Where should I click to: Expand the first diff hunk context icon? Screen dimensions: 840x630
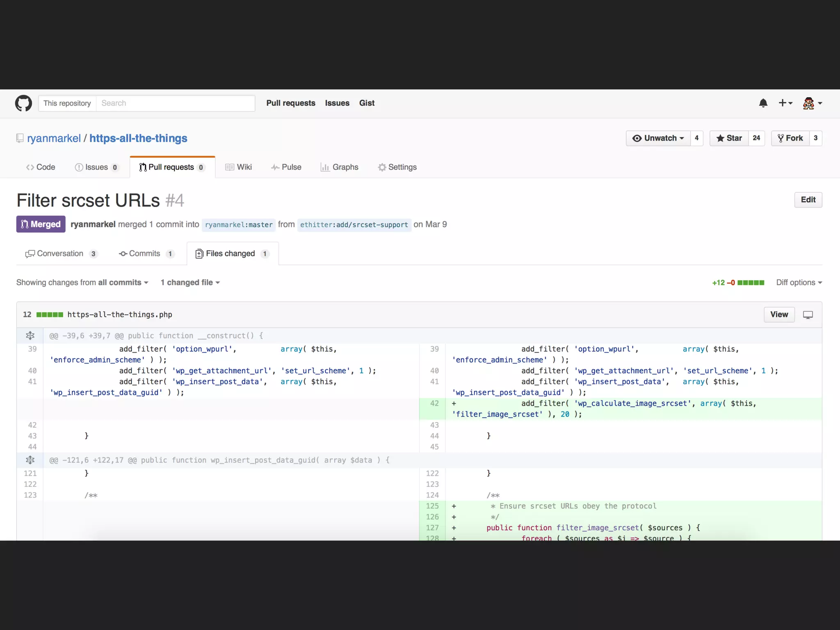click(x=30, y=336)
